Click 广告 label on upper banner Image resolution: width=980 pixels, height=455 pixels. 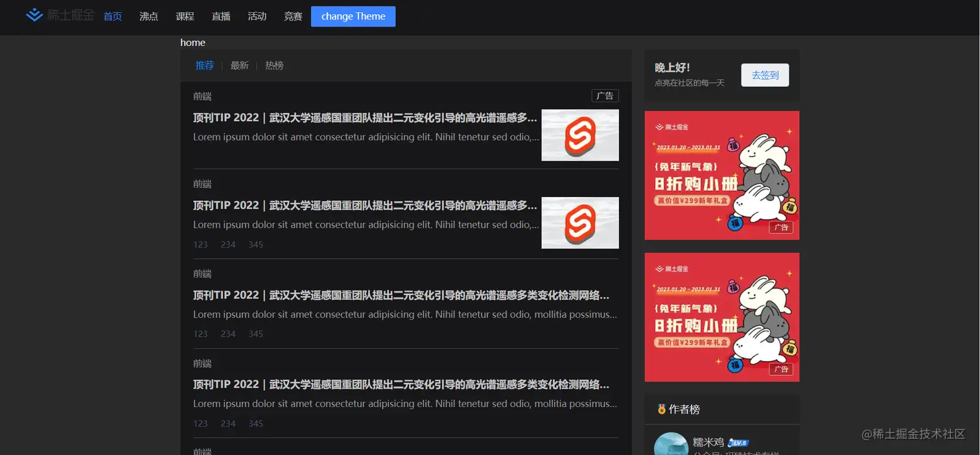pyautogui.click(x=781, y=227)
